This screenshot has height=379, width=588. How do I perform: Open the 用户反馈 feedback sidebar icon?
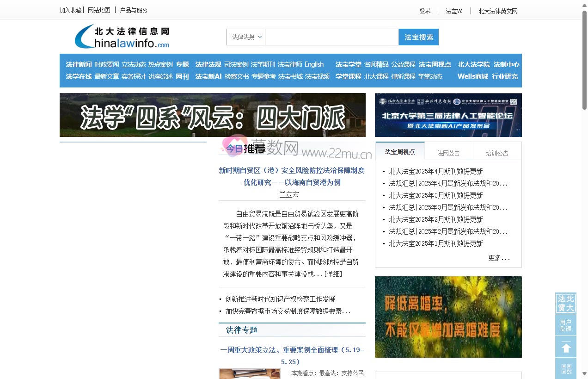tap(565, 325)
